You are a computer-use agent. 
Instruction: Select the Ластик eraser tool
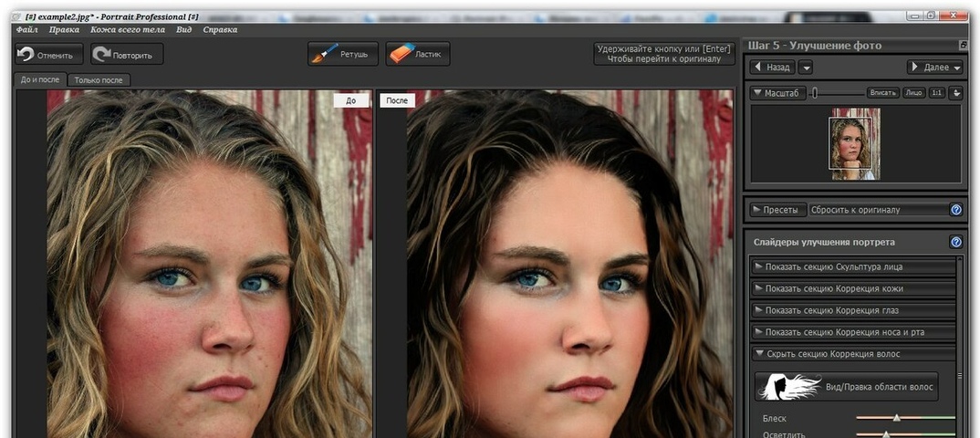[417, 55]
